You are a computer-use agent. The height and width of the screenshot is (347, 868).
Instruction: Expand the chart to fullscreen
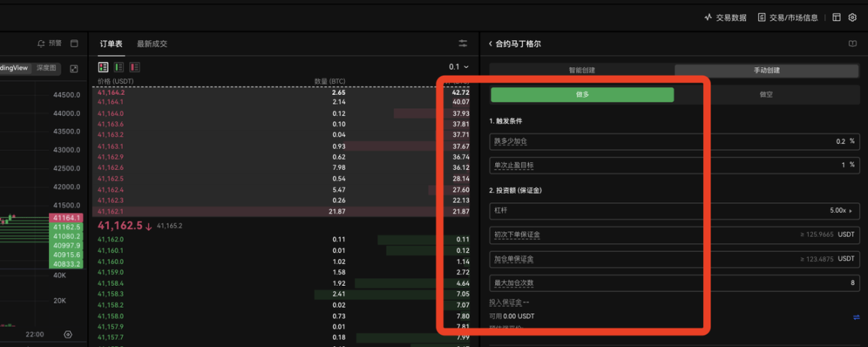tap(74, 69)
